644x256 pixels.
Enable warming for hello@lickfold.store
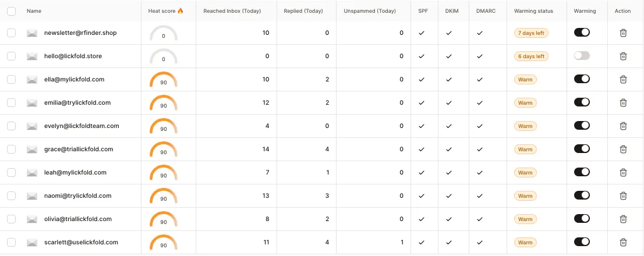pyautogui.click(x=582, y=56)
